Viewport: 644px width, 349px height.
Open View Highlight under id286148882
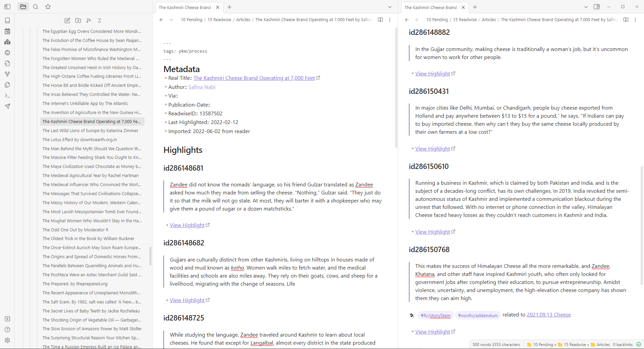tap(433, 74)
